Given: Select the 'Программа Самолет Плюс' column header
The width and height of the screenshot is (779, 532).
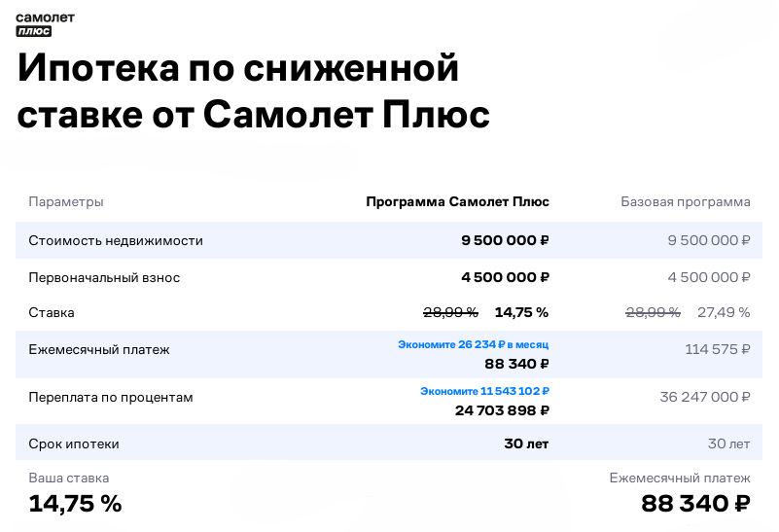Looking at the screenshot, I should point(457,202).
